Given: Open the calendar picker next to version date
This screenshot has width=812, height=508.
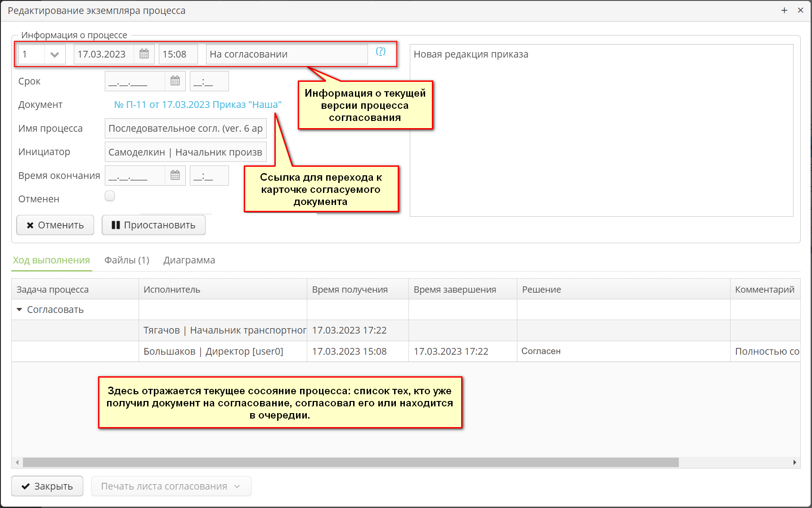Looking at the screenshot, I should point(144,53).
